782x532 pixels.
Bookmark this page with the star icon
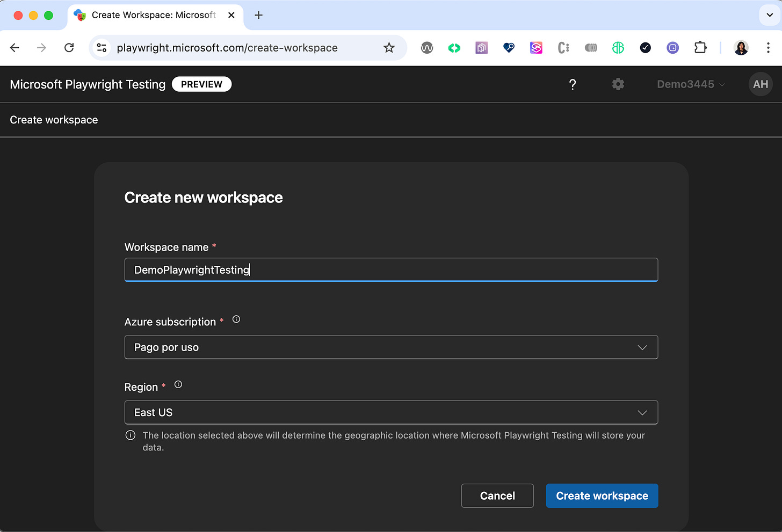click(x=389, y=48)
